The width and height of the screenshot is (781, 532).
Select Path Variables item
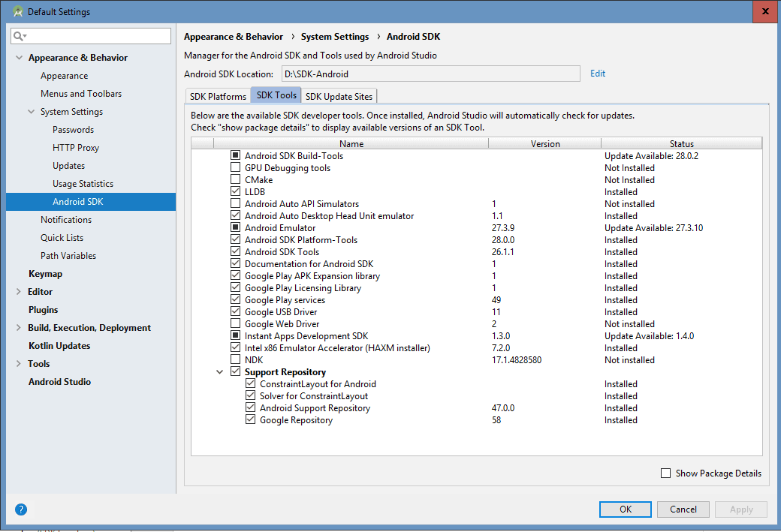click(x=68, y=255)
